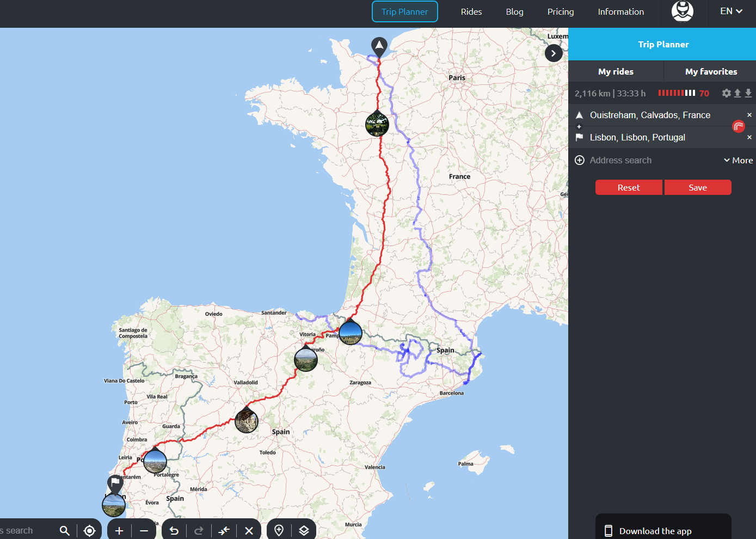Click the start marker at Ouistreham

point(379,47)
